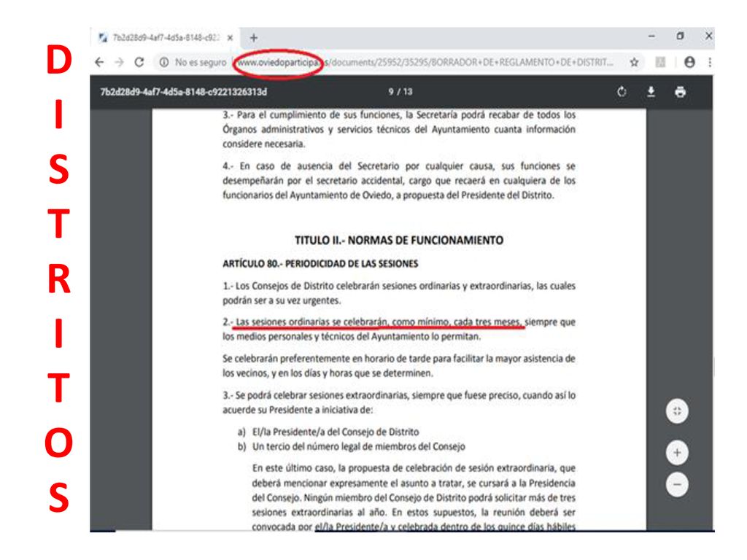Open a new browser tab with plus
Image resolution: width=747 pixels, height=560 pixels.
(x=254, y=38)
